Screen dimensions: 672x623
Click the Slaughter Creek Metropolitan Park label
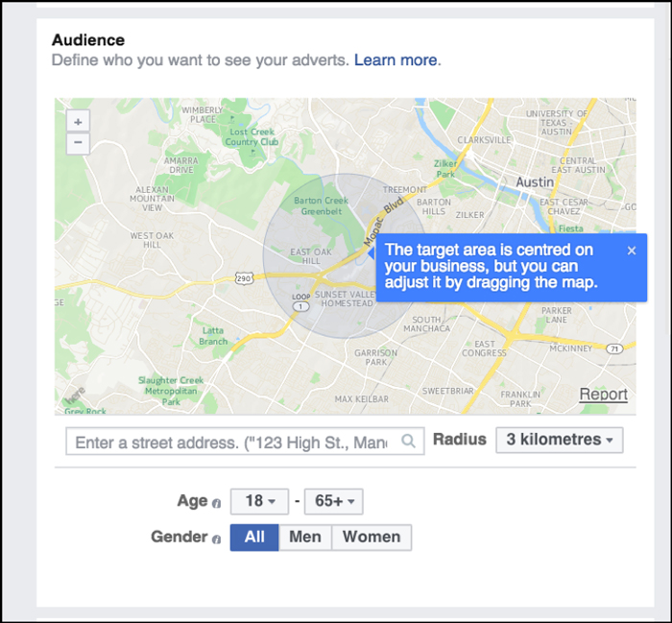point(171,391)
